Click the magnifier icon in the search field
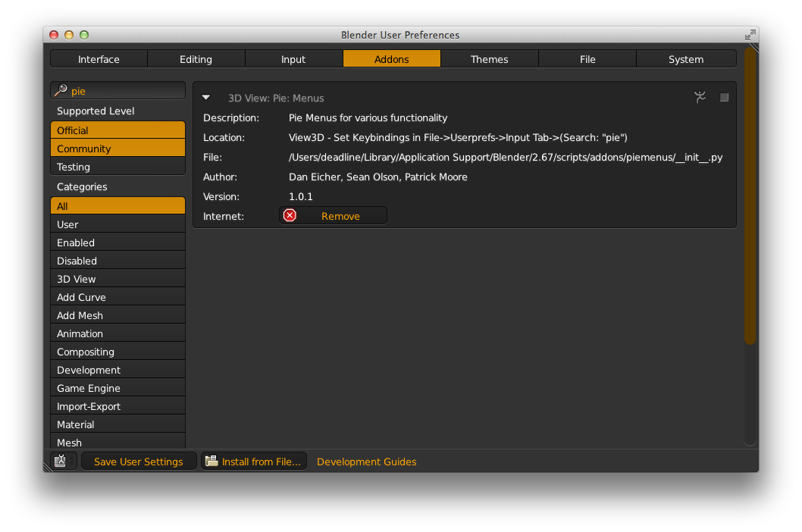Image resolution: width=802 pixels, height=532 pixels. point(61,90)
